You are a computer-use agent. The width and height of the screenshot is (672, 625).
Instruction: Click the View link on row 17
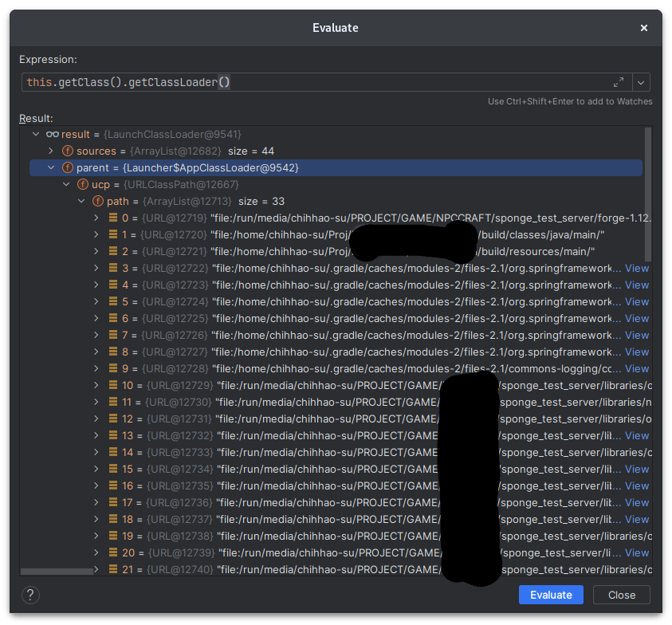[637, 502]
